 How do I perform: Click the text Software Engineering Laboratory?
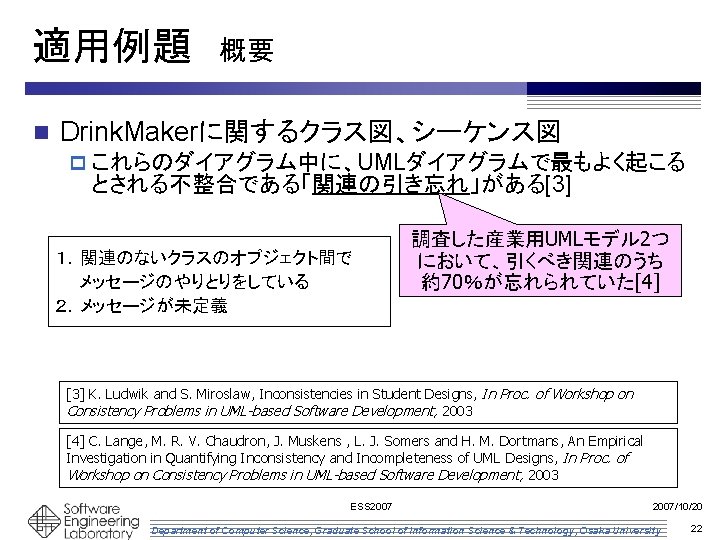pos(101,521)
